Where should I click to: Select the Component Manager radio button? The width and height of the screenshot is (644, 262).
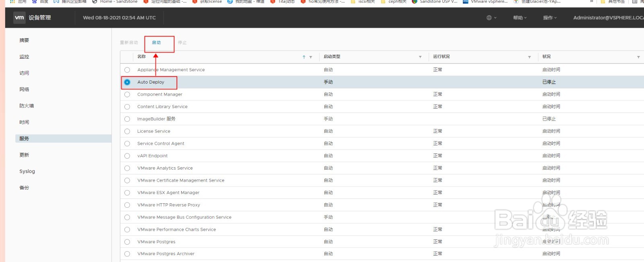(x=127, y=94)
